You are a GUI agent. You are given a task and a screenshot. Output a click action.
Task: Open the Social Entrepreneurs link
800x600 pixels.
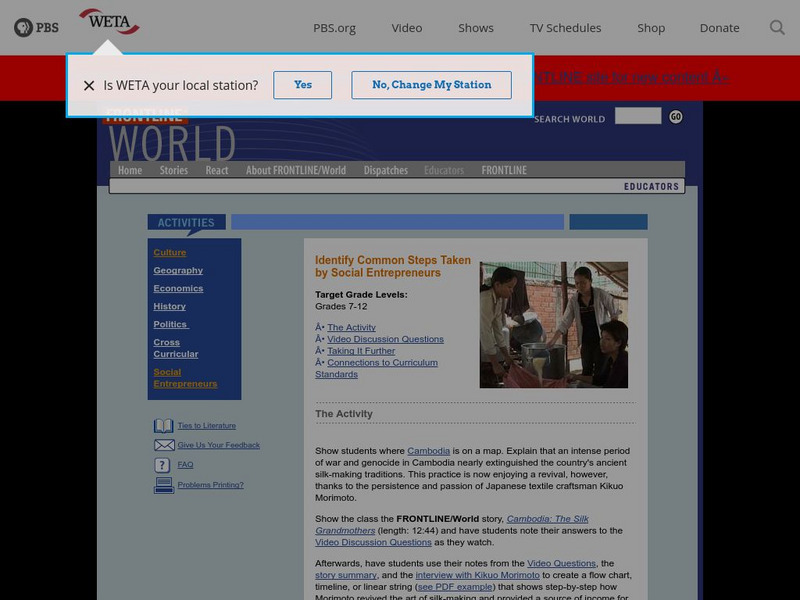click(x=185, y=378)
